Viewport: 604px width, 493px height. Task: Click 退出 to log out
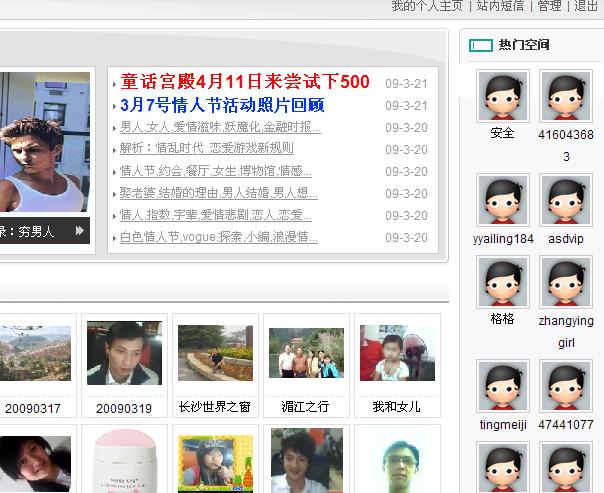(x=586, y=6)
